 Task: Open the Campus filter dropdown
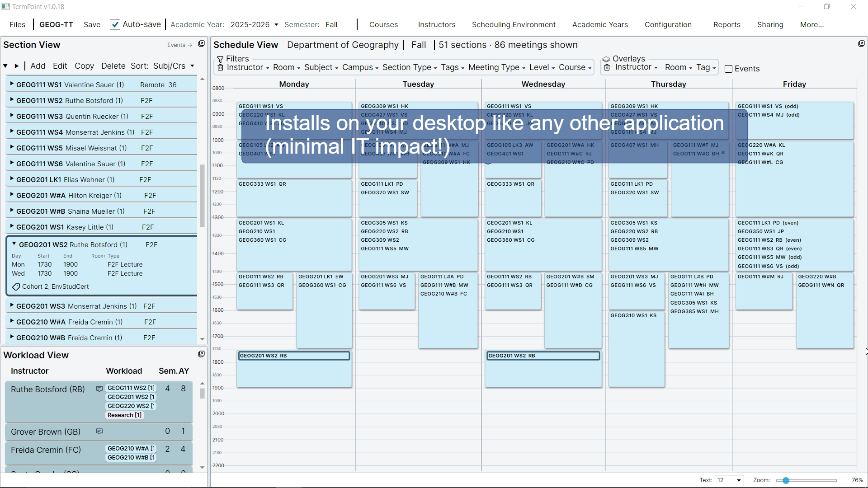click(x=360, y=68)
